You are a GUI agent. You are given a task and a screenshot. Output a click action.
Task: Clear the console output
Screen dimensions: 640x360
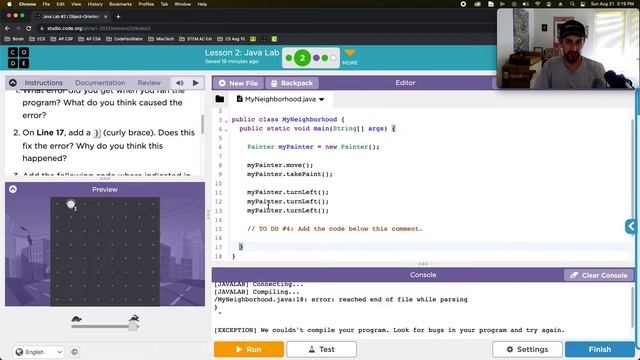[599, 276]
